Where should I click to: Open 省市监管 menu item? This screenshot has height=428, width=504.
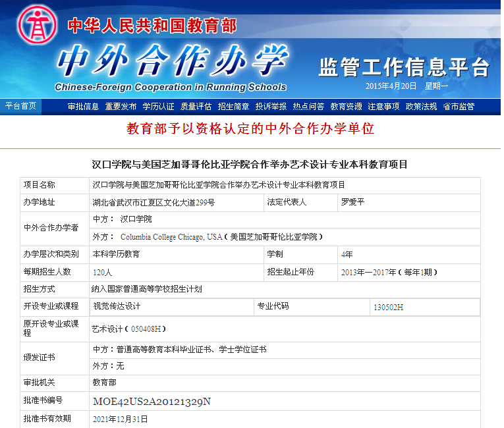[x=459, y=107]
